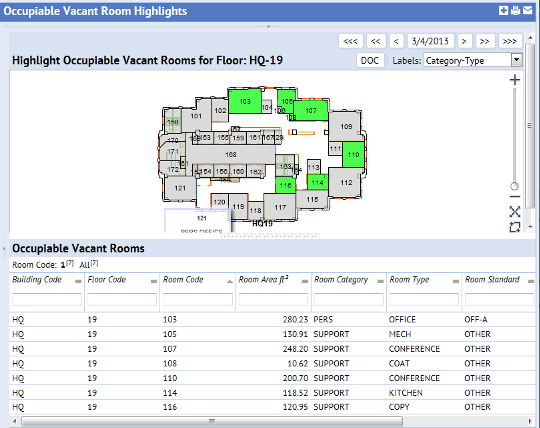Click the zoom extents crossed-arrows icon
Screen dimensions: 540x428
click(515, 212)
